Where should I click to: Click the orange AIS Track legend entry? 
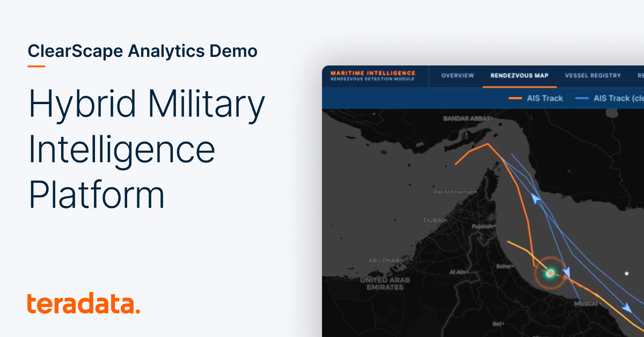(536, 98)
